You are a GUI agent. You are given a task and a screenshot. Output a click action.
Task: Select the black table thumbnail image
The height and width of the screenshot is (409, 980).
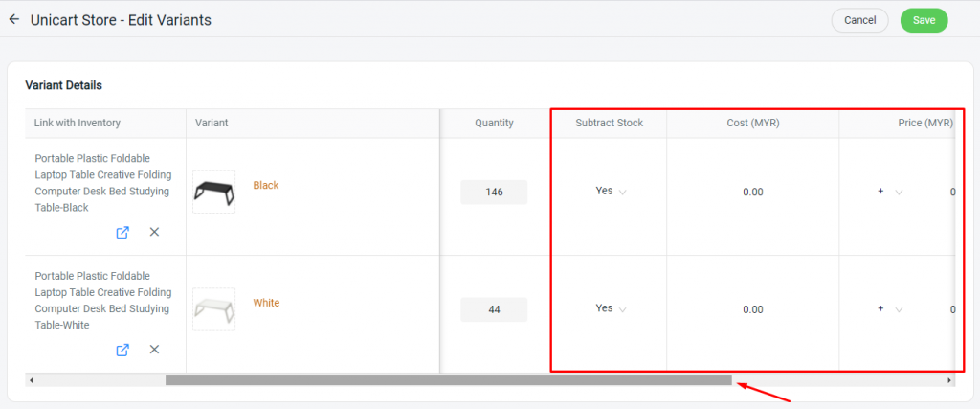coord(213,192)
